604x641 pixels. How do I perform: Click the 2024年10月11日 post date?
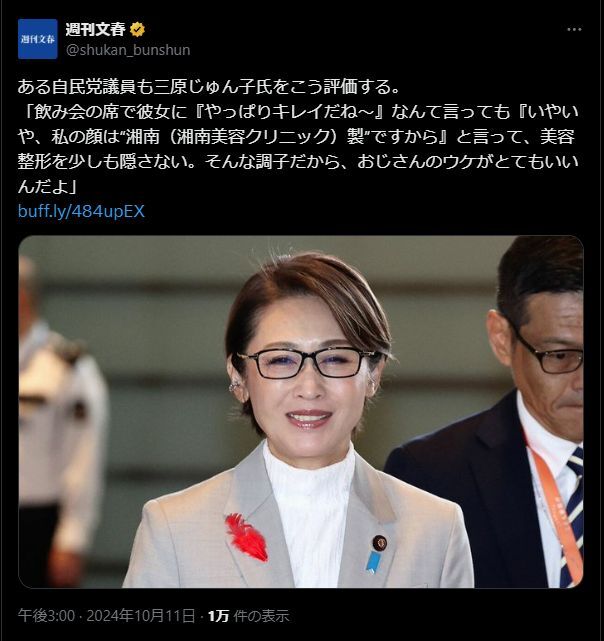[141, 616]
